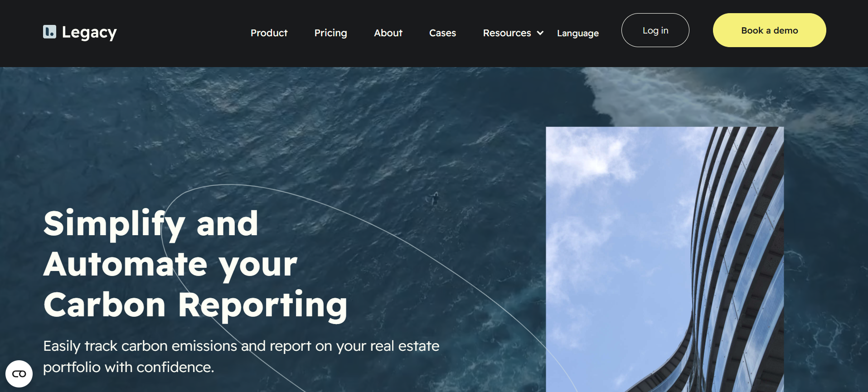The width and height of the screenshot is (868, 392).
Task: Click the Carbon Reporting headline line
Action: click(195, 305)
